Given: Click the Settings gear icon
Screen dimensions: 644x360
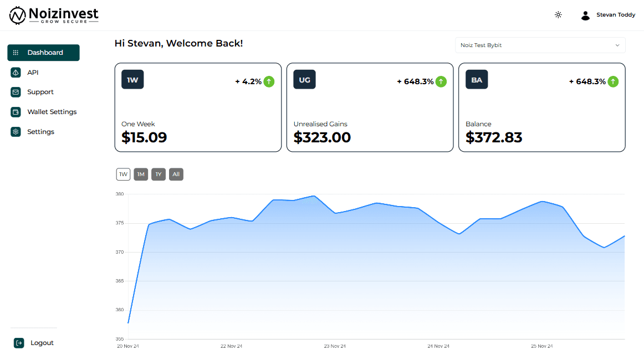Looking at the screenshot, I should tap(16, 132).
